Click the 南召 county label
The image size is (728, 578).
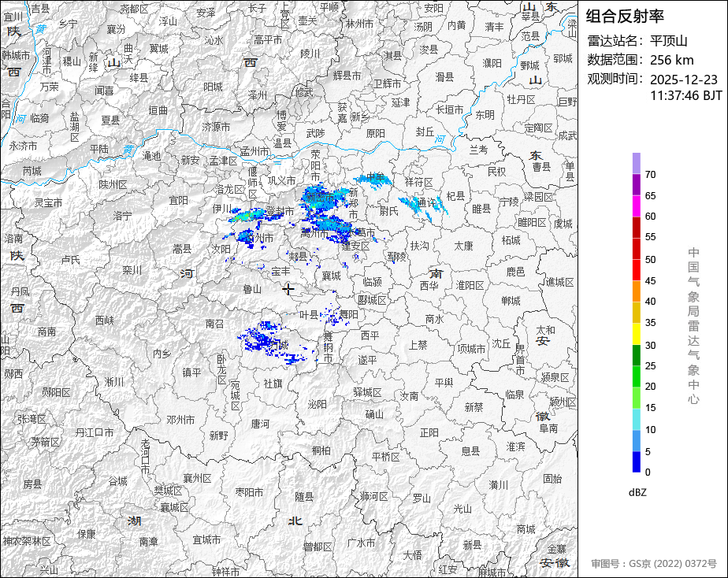click(214, 324)
